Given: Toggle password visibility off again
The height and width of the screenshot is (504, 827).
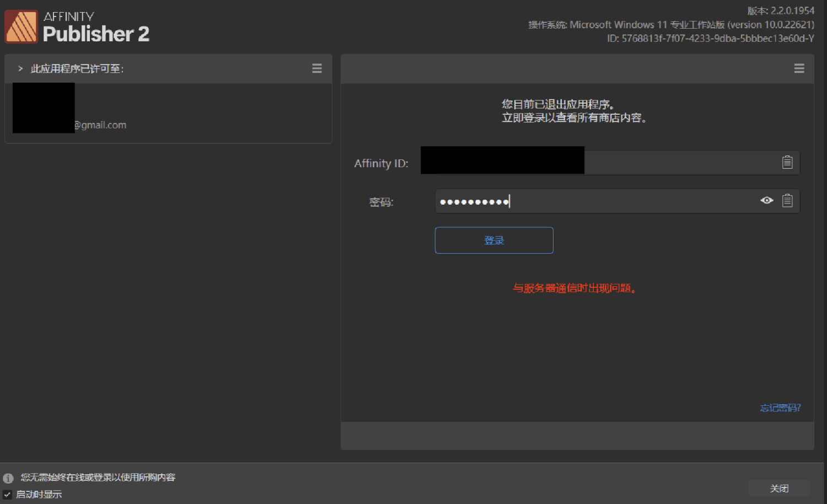Looking at the screenshot, I should [766, 200].
